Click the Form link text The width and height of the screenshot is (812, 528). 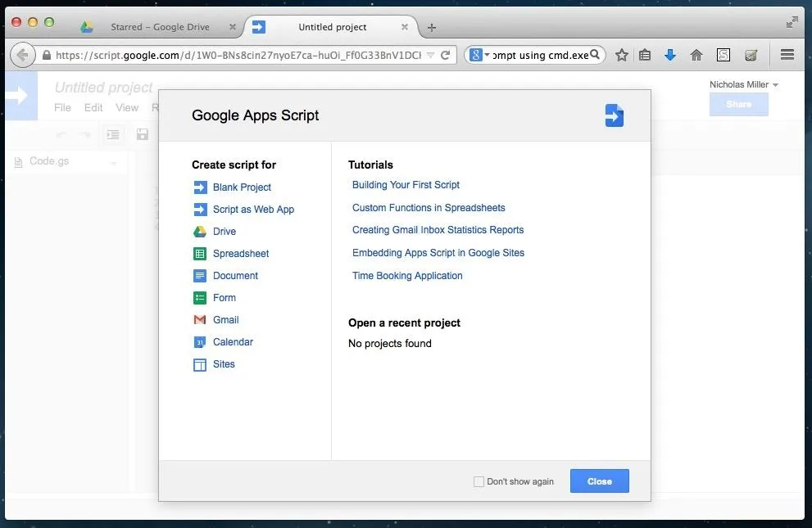tap(225, 298)
